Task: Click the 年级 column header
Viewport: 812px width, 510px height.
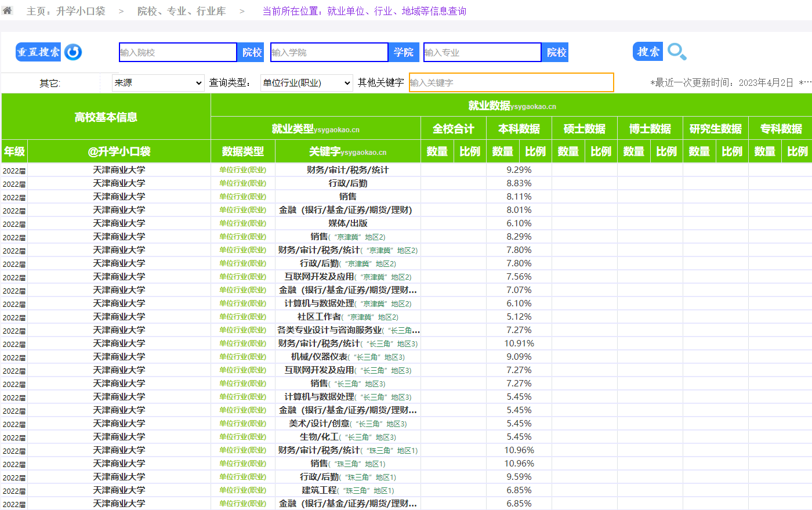Action: pyautogui.click(x=14, y=151)
